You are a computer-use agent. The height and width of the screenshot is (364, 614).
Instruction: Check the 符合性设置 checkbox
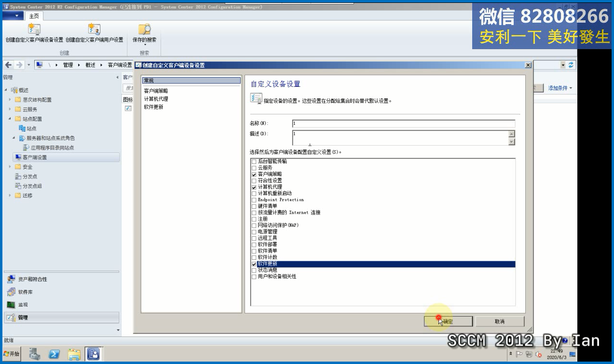(254, 180)
